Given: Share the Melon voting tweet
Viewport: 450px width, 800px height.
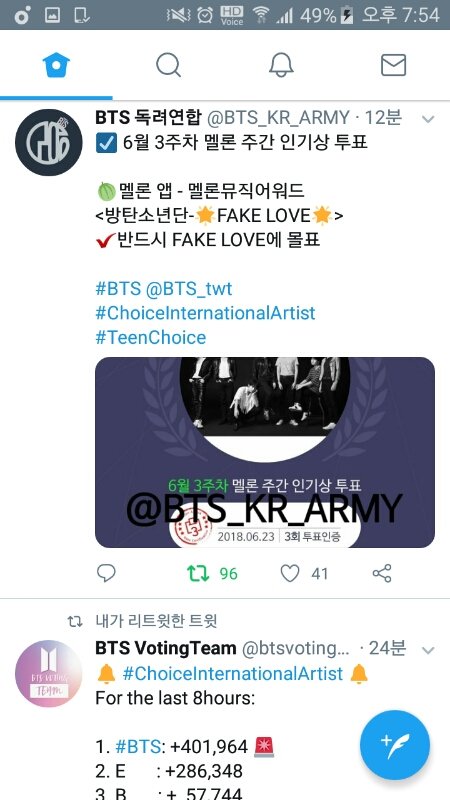Looking at the screenshot, I should (x=382, y=573).
